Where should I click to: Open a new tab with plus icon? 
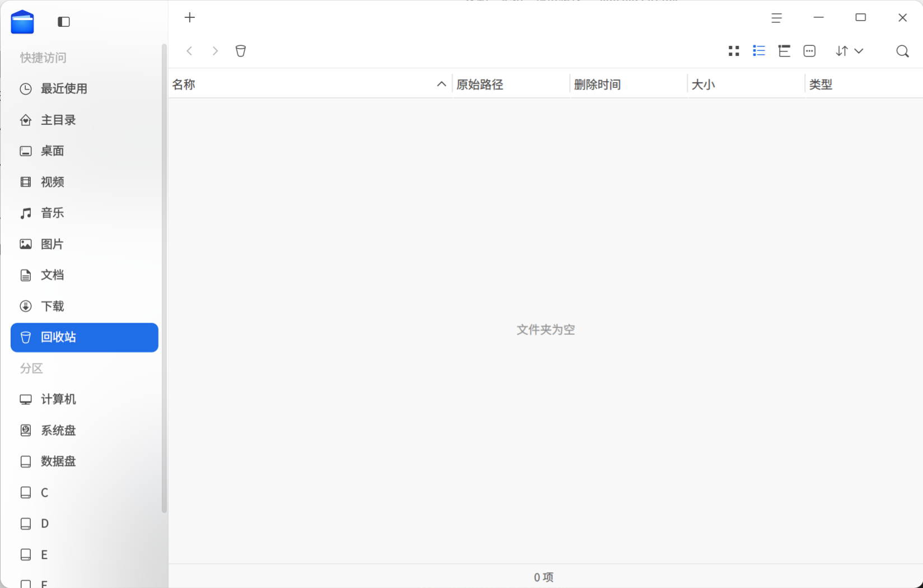[x=190, y=17]
